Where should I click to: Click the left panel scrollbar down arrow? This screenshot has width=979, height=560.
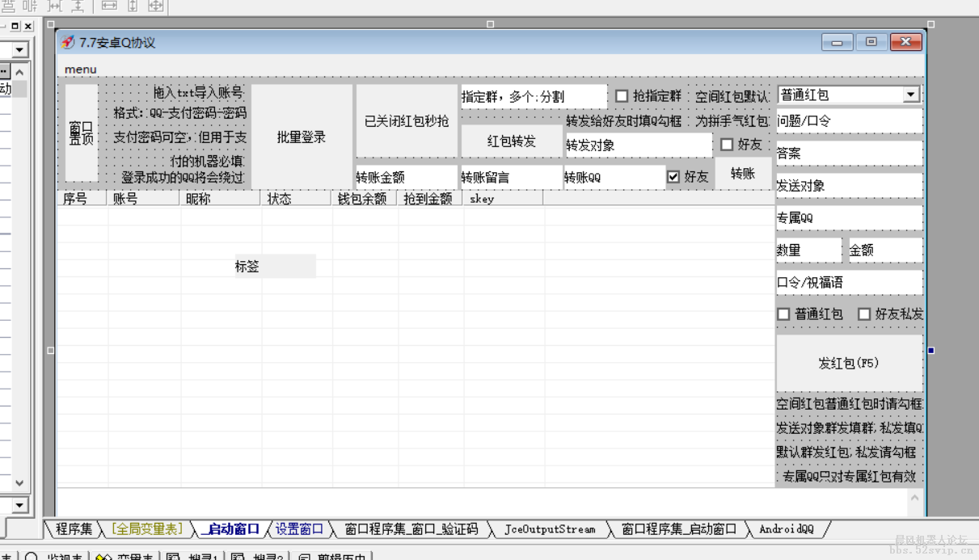(19, 483)
